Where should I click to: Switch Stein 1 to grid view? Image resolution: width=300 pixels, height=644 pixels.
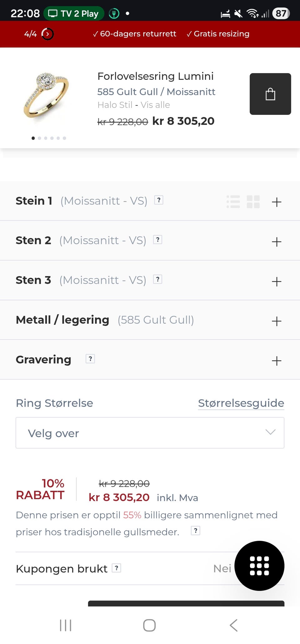click(253, 202)
